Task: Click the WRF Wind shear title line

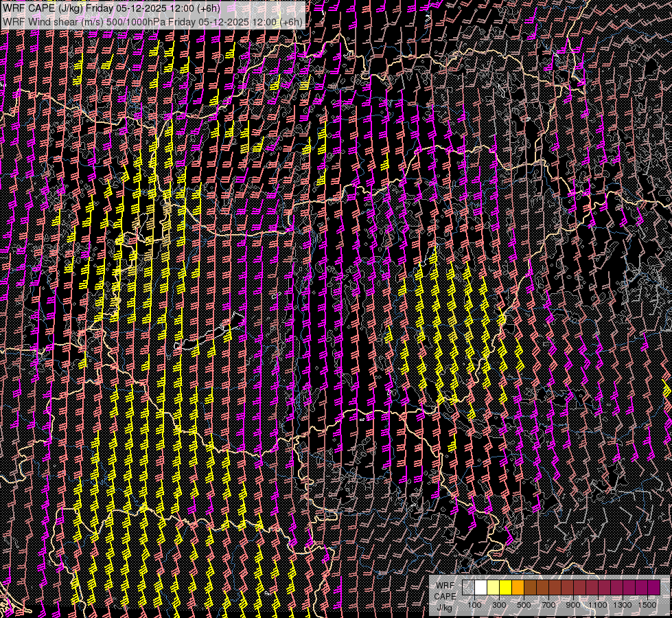Action: (x=152, y=22)
